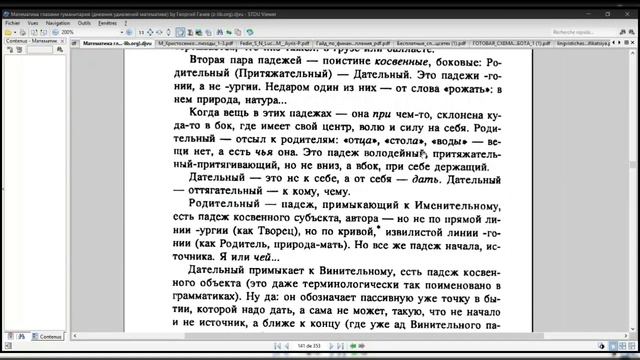Open the Fenêtres menu
Viewport: 640px width, 360px height.
click(107, 23)
